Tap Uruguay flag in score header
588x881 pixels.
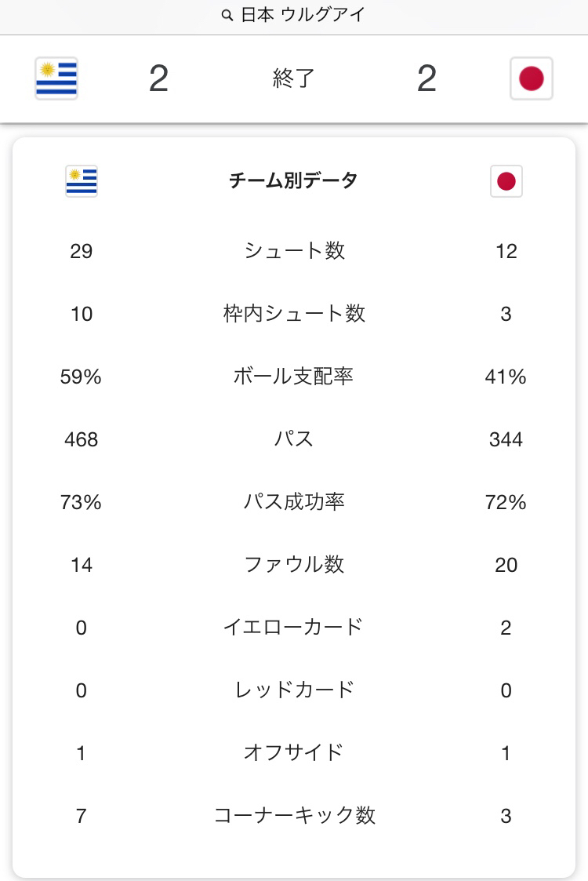pyautogui.click(x=56, y=78)
